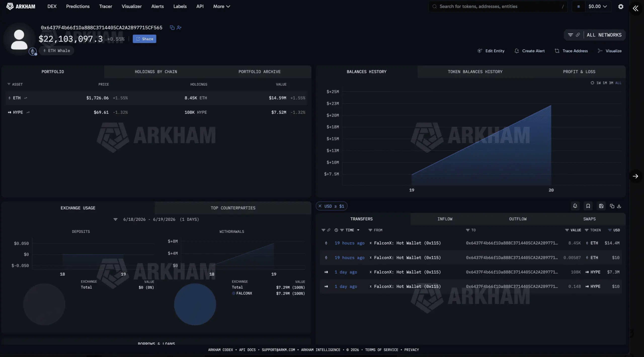Select the 1W chart range
The height and width of the screenshot is (357, 644).
pyautogui.click(x=598, y=83)
